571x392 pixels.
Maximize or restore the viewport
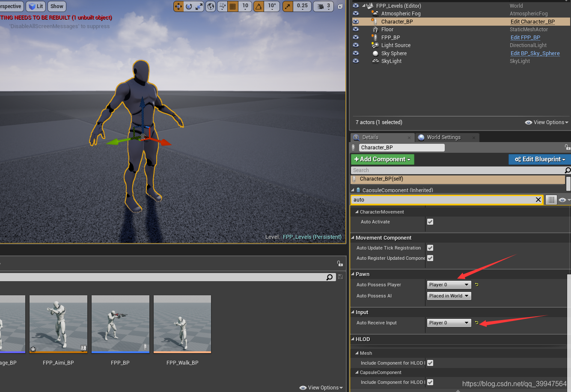pyautogui.click(x=340, y=6)
